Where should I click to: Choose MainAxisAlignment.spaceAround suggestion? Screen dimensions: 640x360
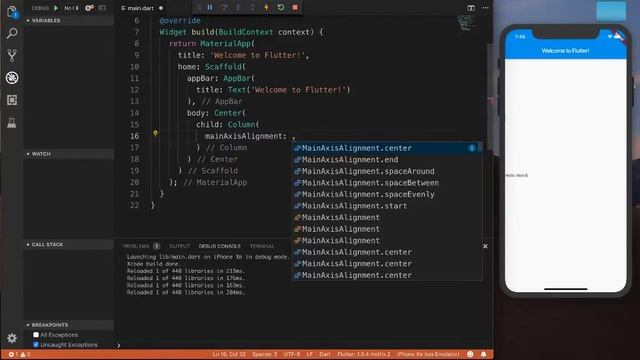386,171
